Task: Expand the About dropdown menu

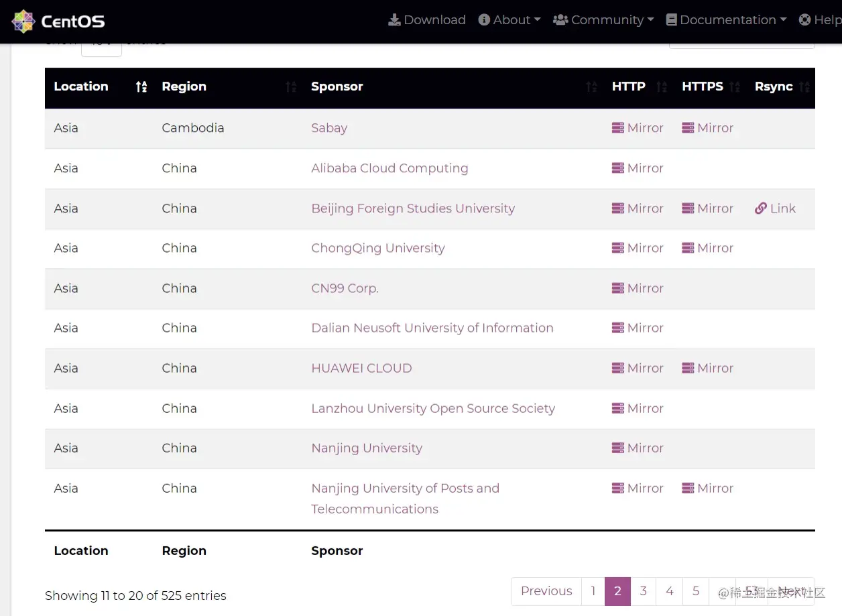Action: [x=509, y=20]
